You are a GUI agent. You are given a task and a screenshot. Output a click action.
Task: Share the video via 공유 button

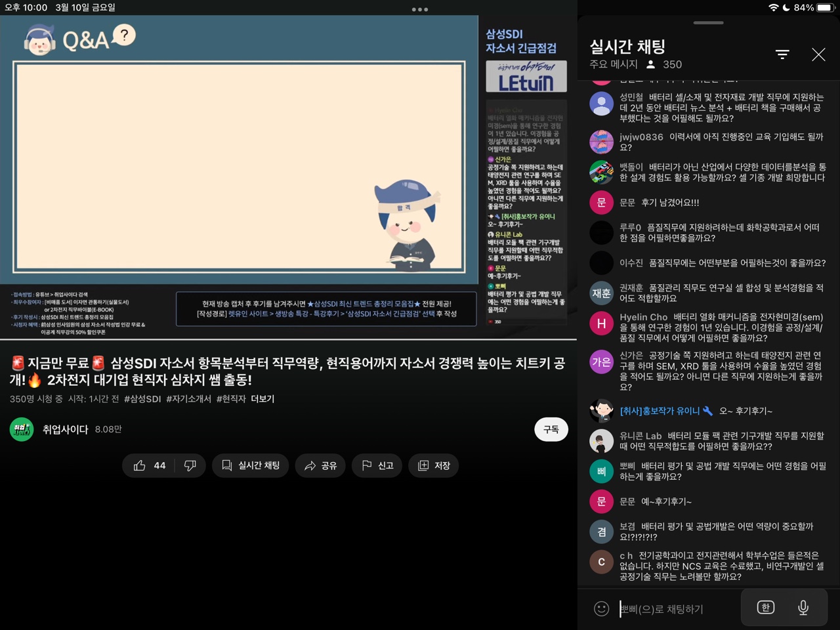click(x=320, y=465)
